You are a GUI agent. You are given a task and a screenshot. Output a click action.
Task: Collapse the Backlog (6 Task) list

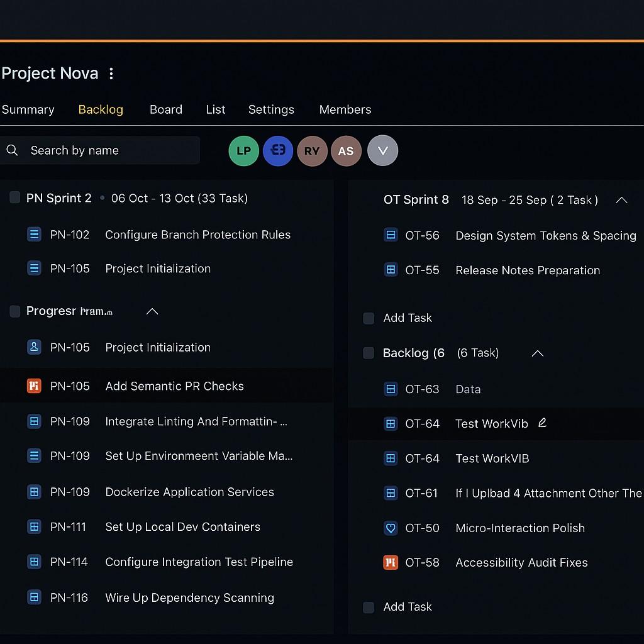(537, 353)
